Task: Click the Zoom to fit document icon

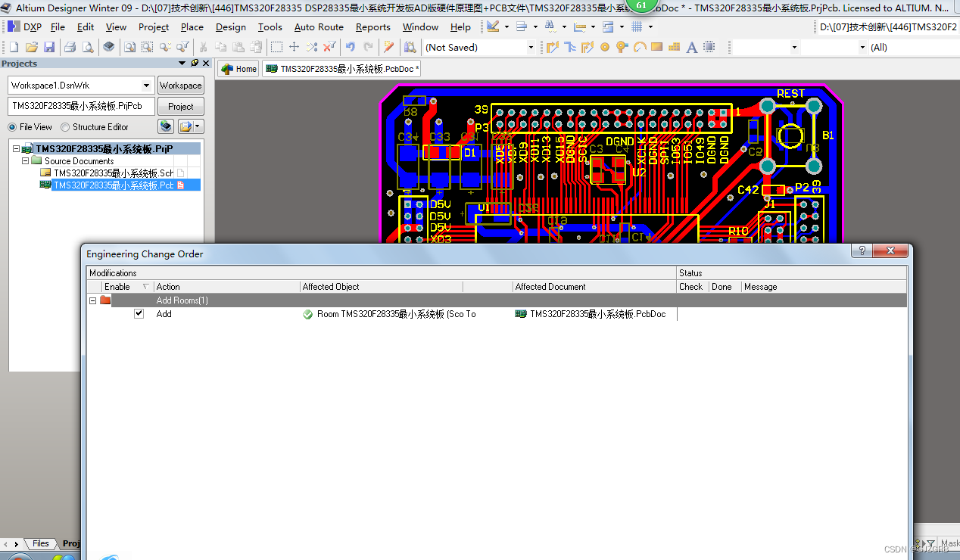Action: pos(129,47)
